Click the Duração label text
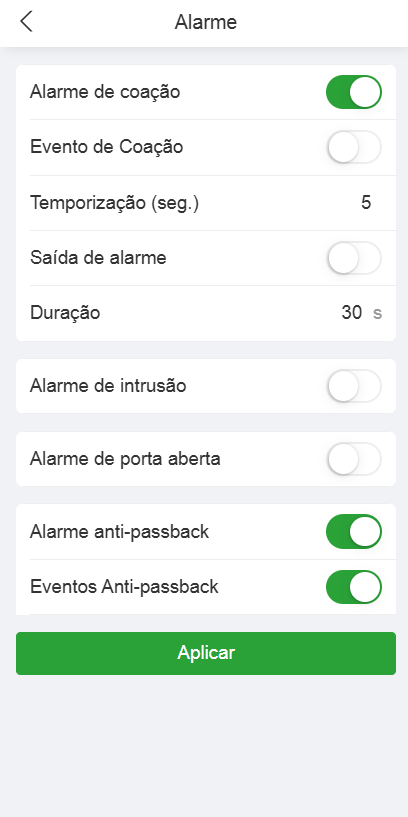408x817 pixels. click(65, 313)
